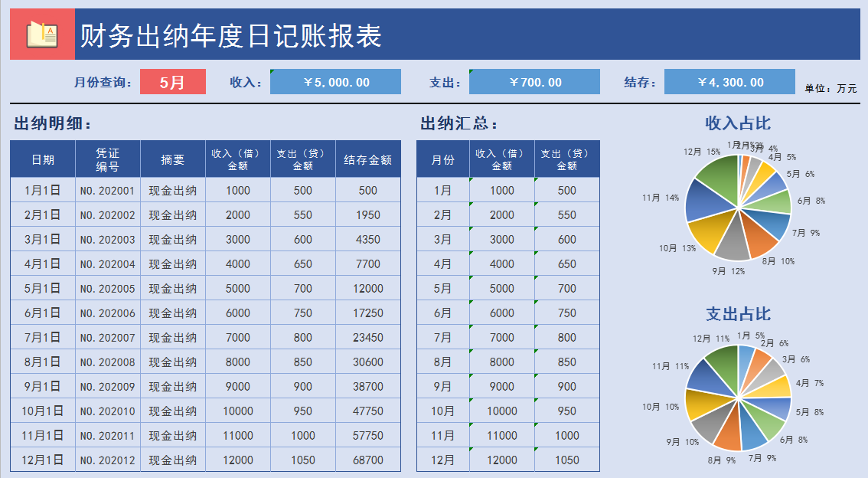Select the expense total ¥700.00 cell
Viewport: 868px width, 478px height.
click(534, 82)
